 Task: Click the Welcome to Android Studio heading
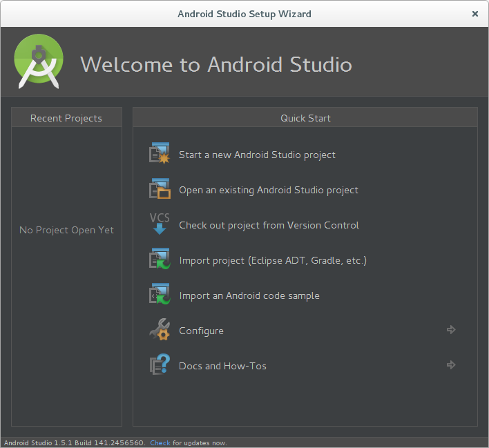coord(216,64)
